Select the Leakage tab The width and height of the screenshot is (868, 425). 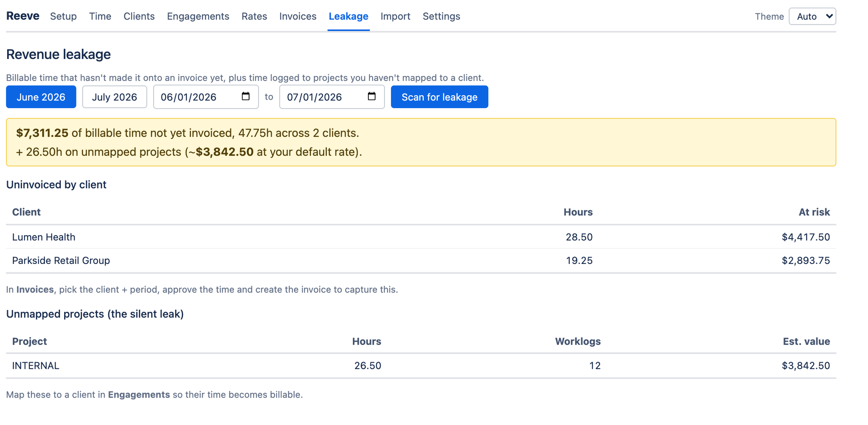click(x=349, y=17)
